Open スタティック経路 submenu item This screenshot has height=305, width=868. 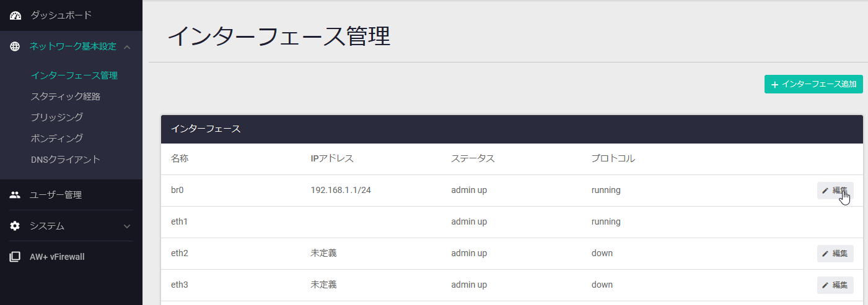[66, 97]
